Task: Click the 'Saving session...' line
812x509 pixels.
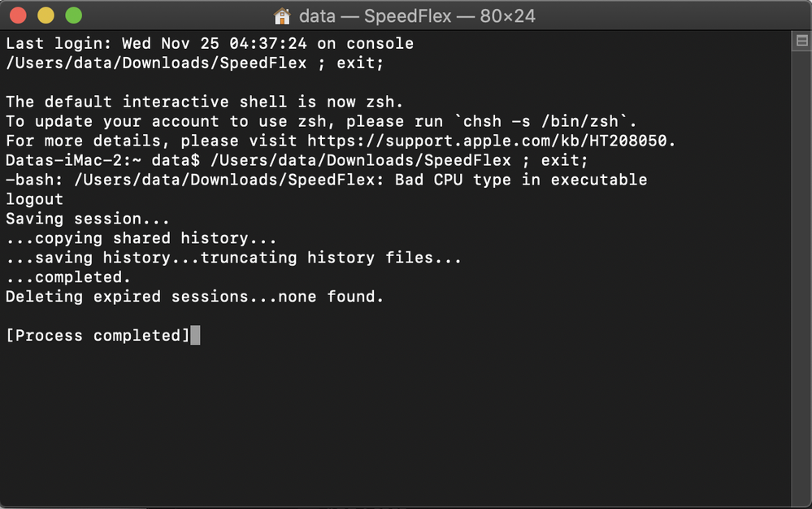Action: point(87,219)
